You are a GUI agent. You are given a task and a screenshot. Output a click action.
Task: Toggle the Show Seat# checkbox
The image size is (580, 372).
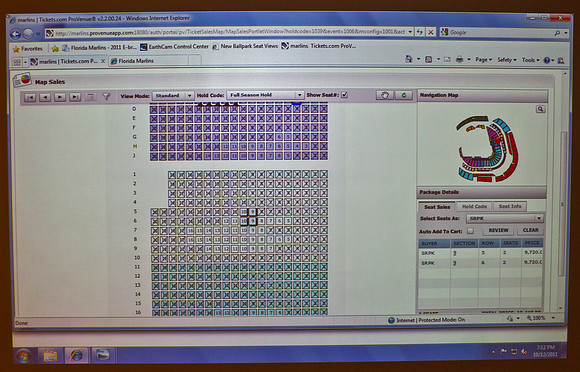pyautogui.click(x=345, y=95)
